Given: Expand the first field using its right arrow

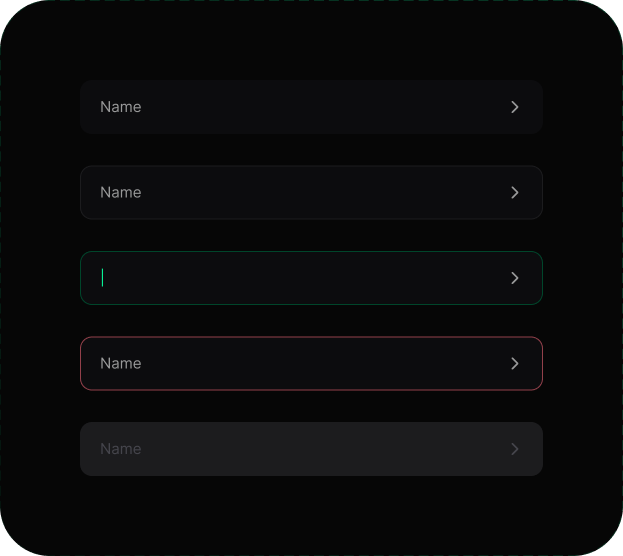Looking at the screenshot, I should pos(515,107).
